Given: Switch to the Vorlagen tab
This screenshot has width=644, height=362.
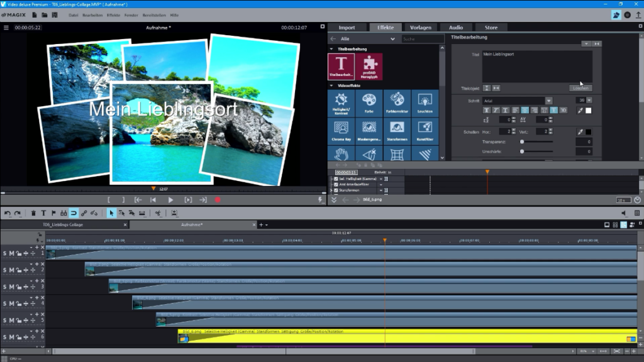Looking at the screenshot, I should 420,28.
